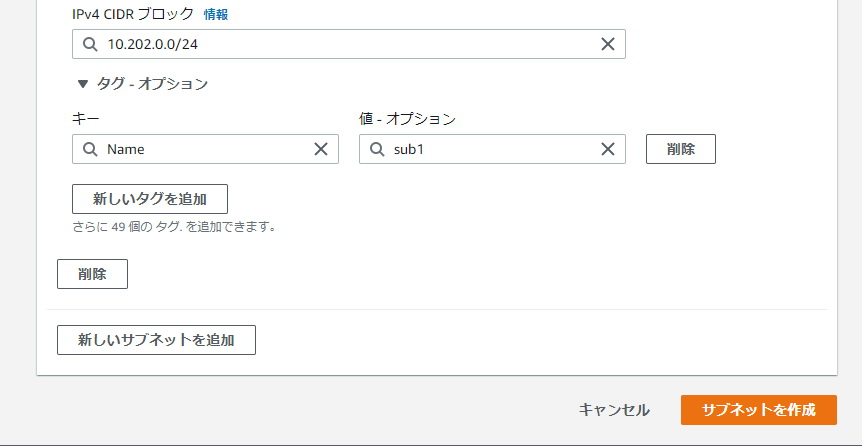Clear the Name key field
This screenshot has height=446, width=862.
[x=321, y=149]
